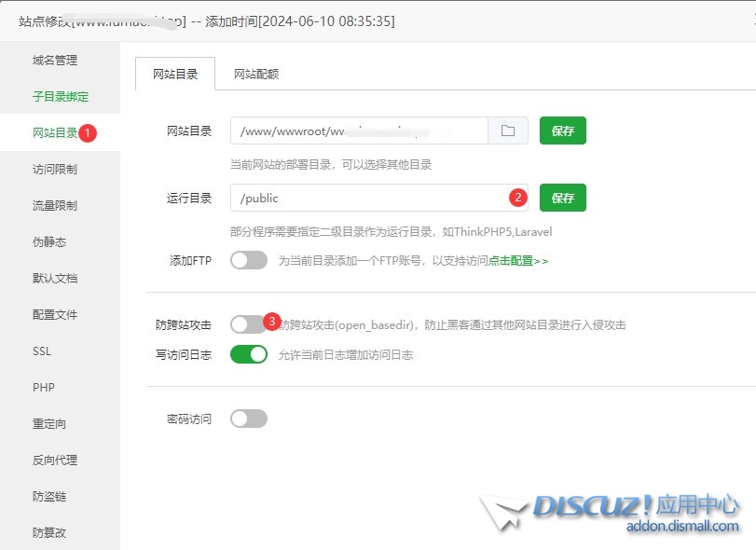Turn off the 写访问日志 switch

[x=249, y=354]
